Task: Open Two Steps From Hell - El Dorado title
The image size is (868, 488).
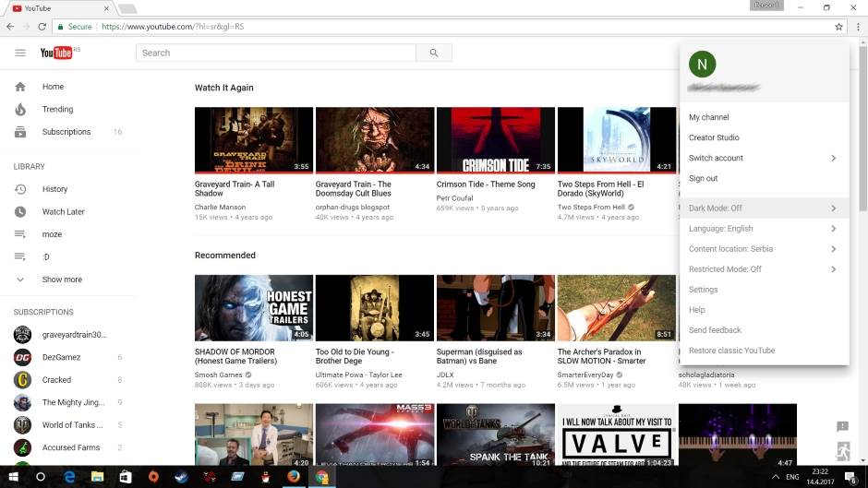Action: 600,189
